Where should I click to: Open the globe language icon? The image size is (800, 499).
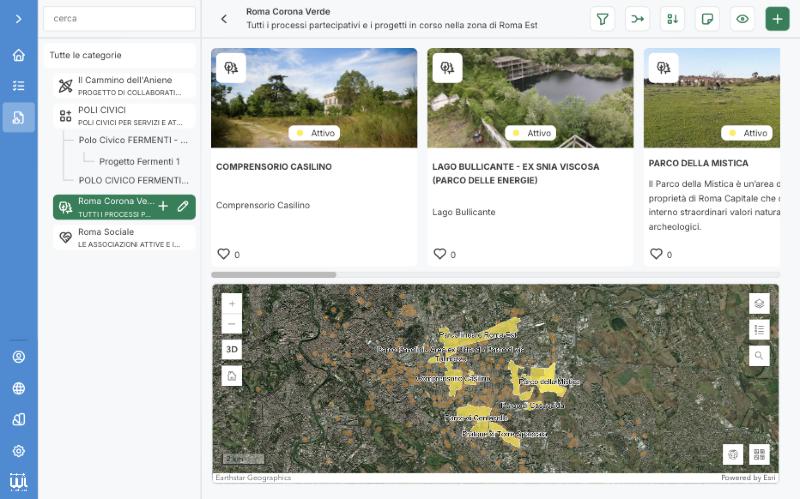pos(18,388)
